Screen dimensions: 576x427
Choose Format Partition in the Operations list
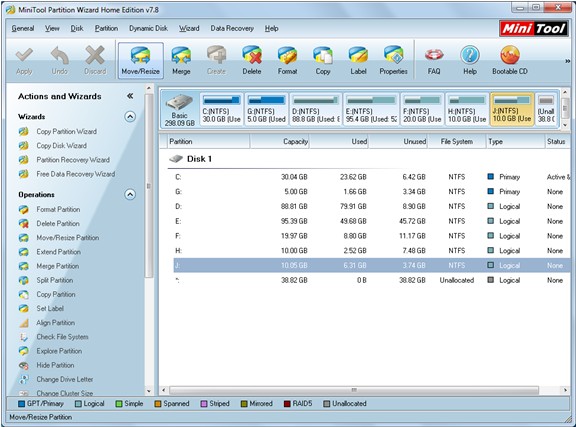pos(58,209)
